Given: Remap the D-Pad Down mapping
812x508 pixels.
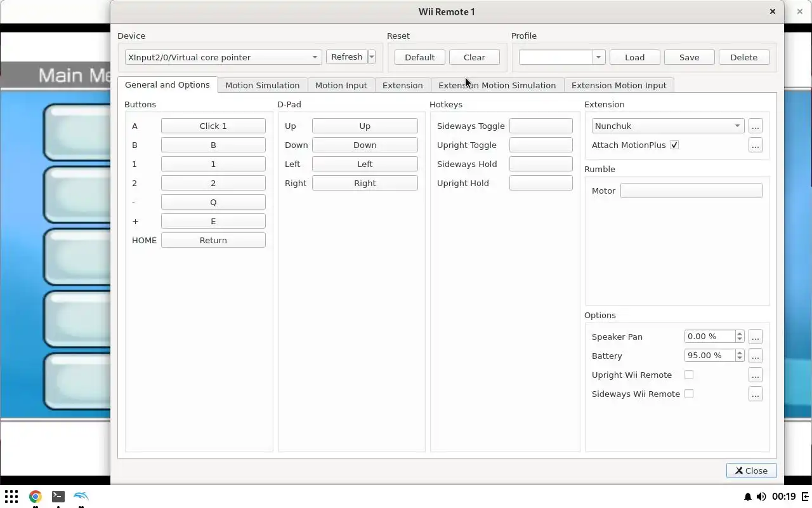Looking at the screenshot, I should click(x=365, y=145).
